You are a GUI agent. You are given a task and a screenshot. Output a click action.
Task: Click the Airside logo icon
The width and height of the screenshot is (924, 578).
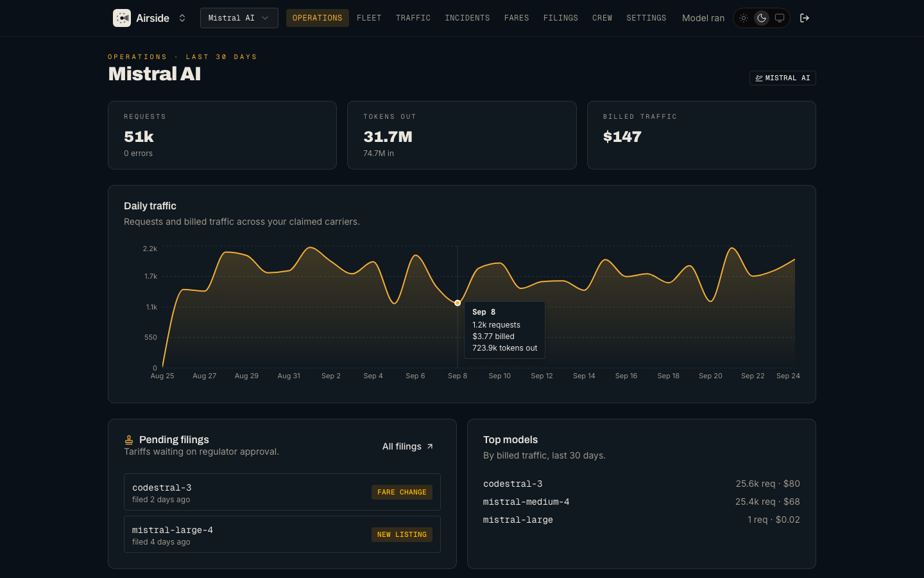click(122, 18)
